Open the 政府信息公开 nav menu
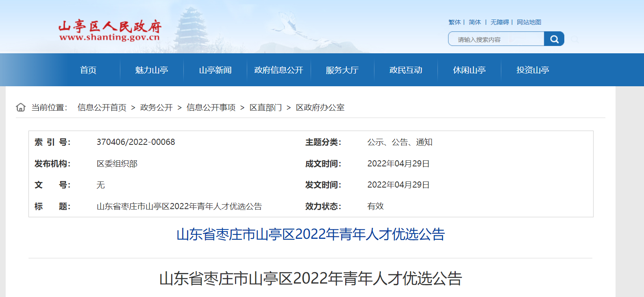644x297 pixels. click(x=279, y=70)
